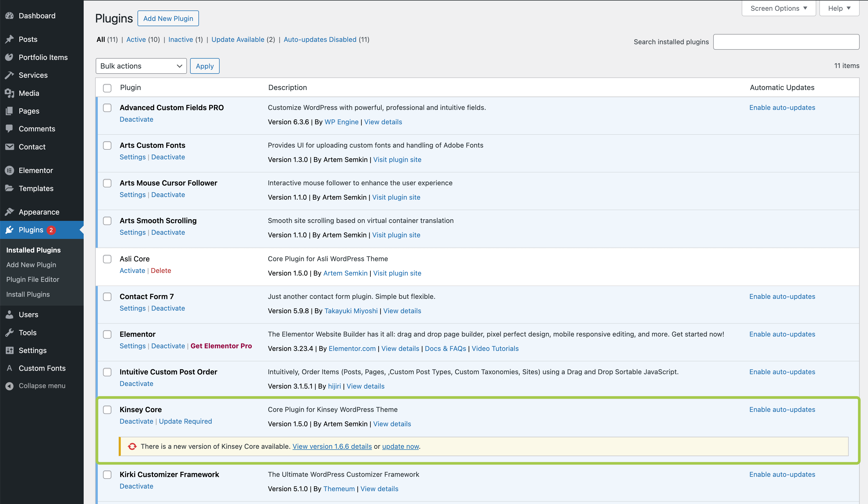The height and width of the screenshot is (504, 868).
Task: Click the Users person icon
Action: click(9, 314)
